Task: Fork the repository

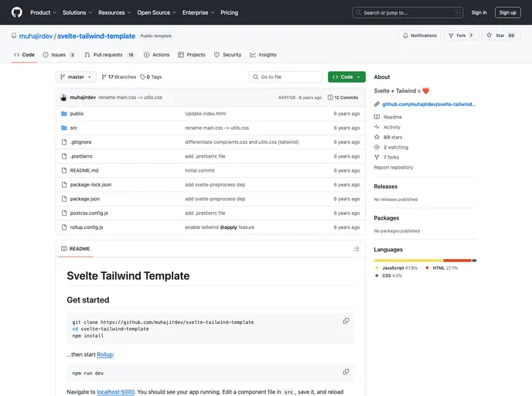Action: tap(461, 36)
